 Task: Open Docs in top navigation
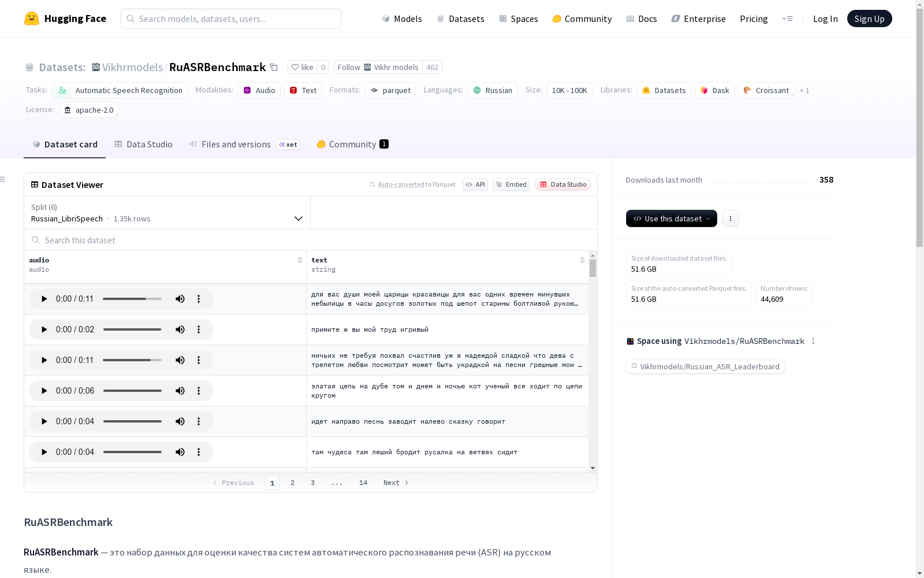coord(642,18)
